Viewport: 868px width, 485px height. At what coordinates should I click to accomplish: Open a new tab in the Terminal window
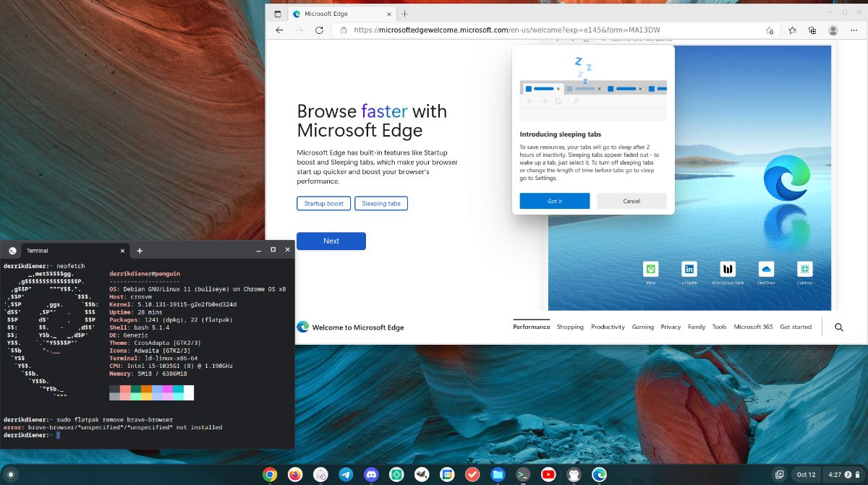pos(139,250)
